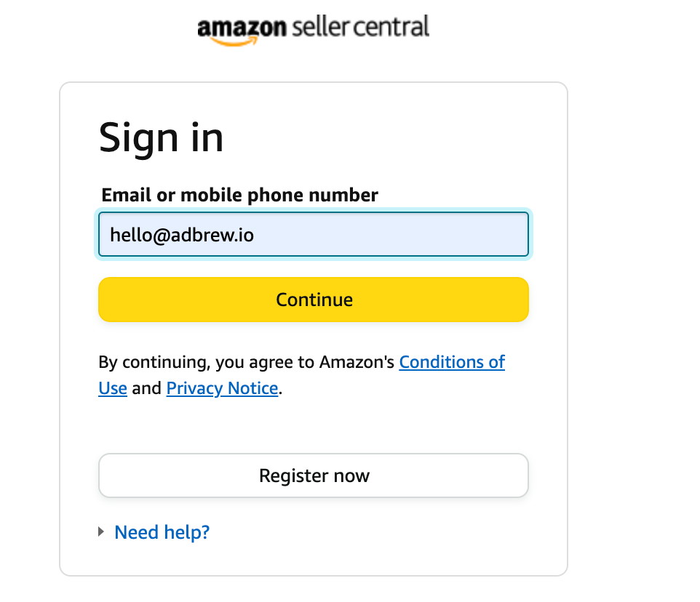The height and width of the screenshot is (602, 700).
Task: Click the small arrow before Need help?
Action: click(x=101, y=531)
